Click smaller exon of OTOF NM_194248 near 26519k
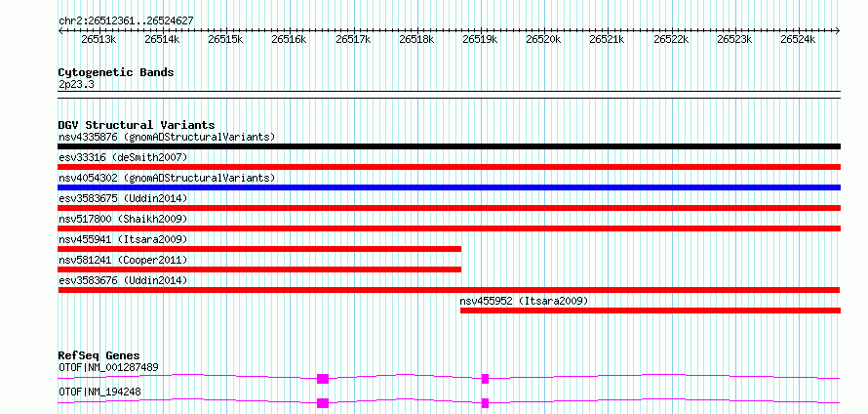868x414 pixels. [x=485, y=403]
